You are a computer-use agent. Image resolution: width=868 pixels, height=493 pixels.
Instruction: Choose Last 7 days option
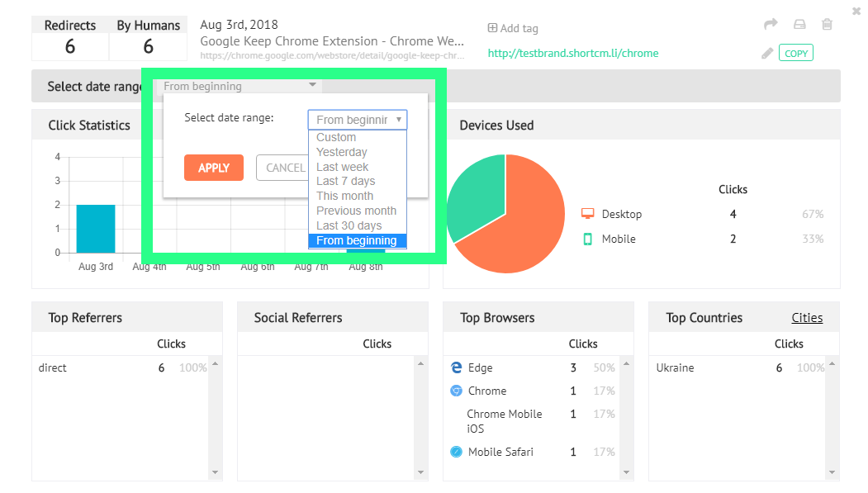coord(358,182)
